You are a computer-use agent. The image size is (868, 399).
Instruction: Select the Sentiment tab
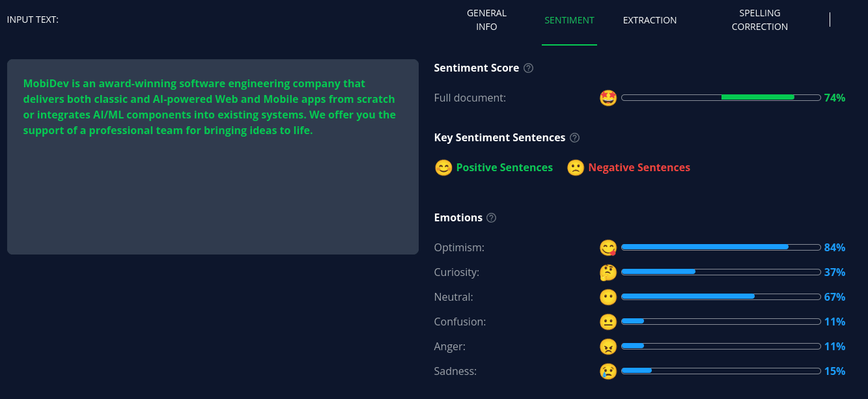[569, 20]
